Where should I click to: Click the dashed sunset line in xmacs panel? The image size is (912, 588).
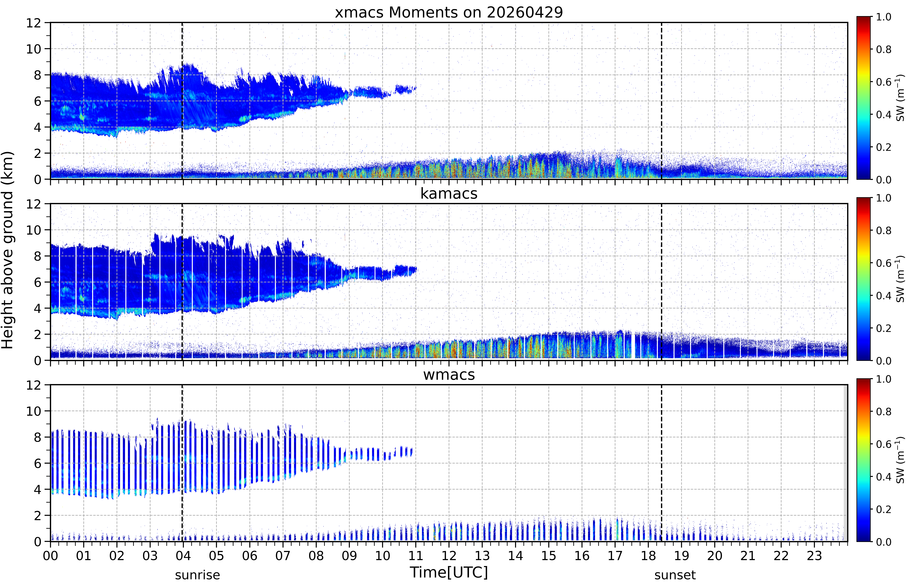coord(661,101)
